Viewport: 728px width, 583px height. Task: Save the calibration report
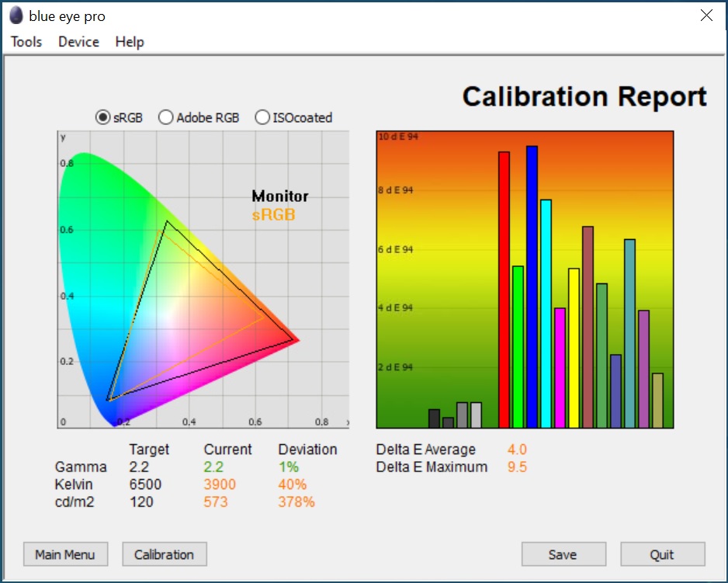[563, 554]
